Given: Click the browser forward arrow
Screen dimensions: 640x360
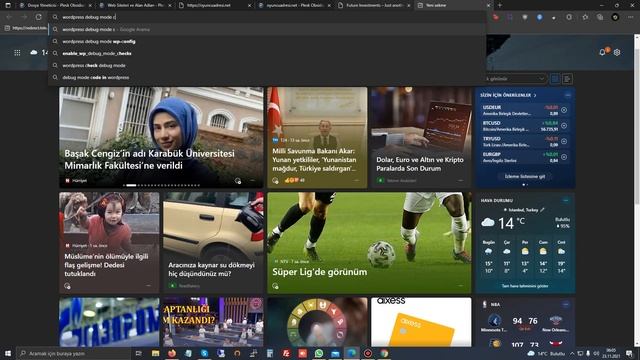Looking at the screenshot, I should pyautogui.click(x=24, y=17).
